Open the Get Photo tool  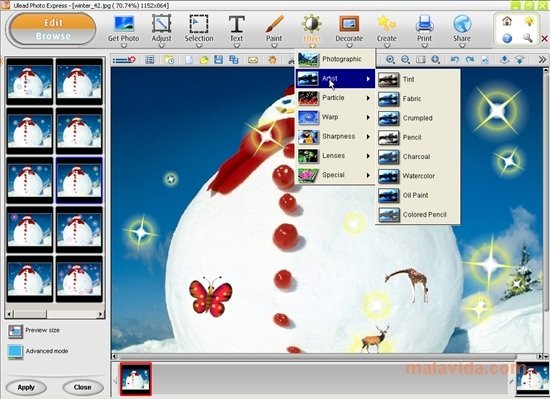pos(123,29)
